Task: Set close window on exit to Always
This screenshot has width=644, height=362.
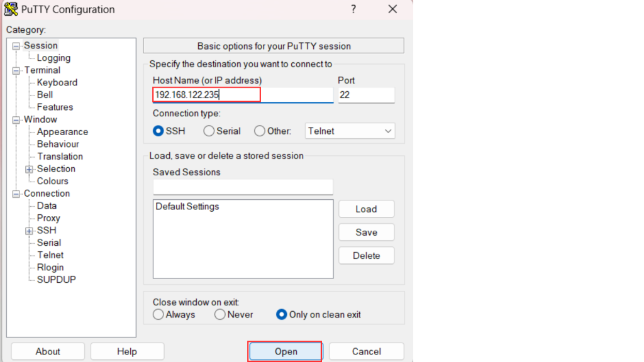Action: (x=158, y=315)
